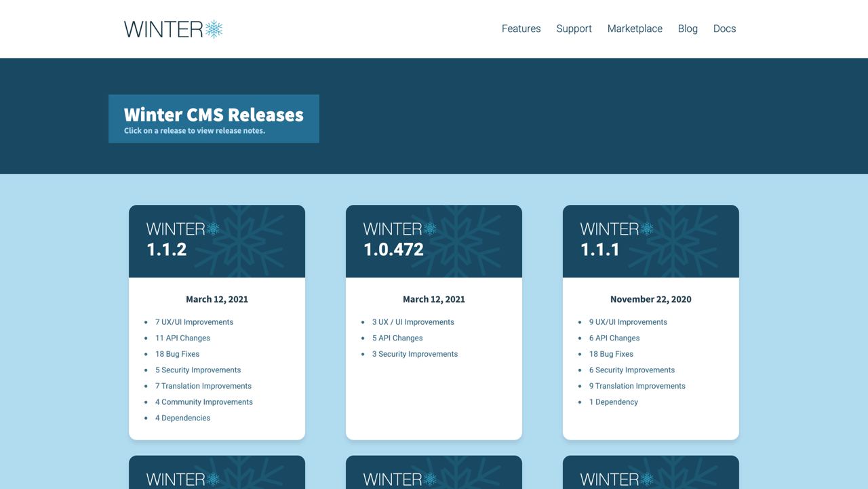Viewport: 868px width, 489px height.
Task: Select '6 Security Improvements' item
Action: [632, 370]
